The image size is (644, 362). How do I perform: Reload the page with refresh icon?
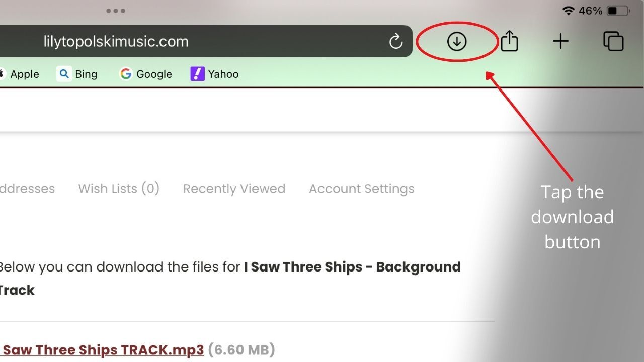click(x=396, y=41)
